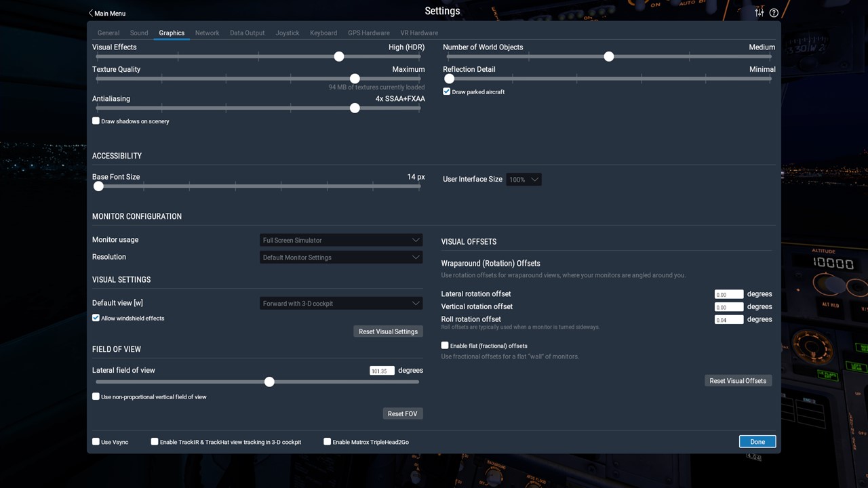Click Reset Visual Settings button

388,331
